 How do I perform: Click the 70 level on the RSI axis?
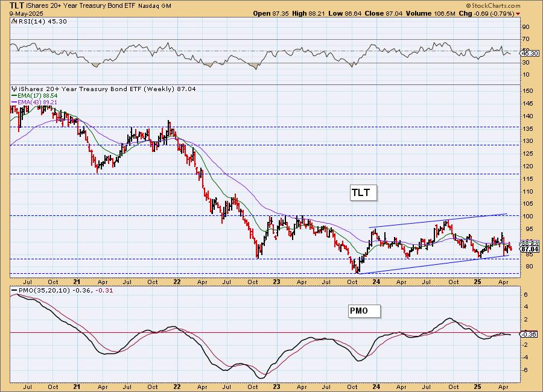(526, 39)
